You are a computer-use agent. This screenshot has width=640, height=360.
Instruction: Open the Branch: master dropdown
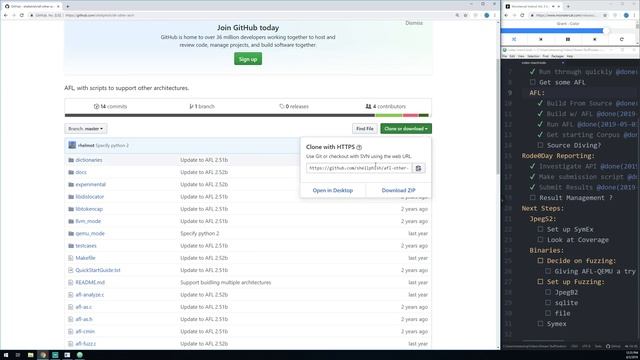(86, 129)
